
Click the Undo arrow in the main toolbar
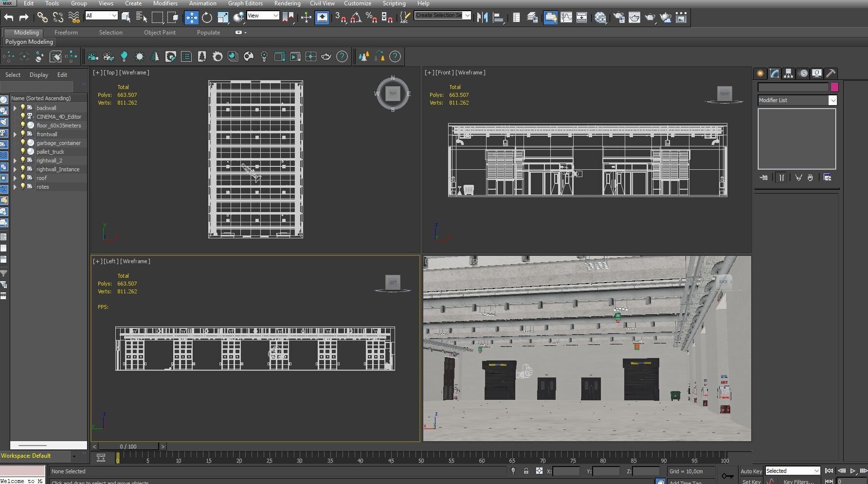point(9,18)
